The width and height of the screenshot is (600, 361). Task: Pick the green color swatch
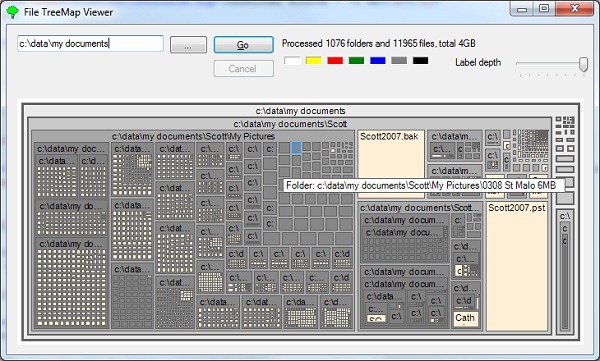[356, 60]
